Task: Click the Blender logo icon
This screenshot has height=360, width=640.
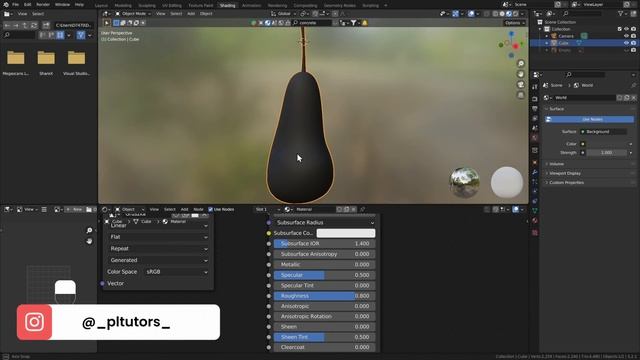Action: tap(6, 4)
